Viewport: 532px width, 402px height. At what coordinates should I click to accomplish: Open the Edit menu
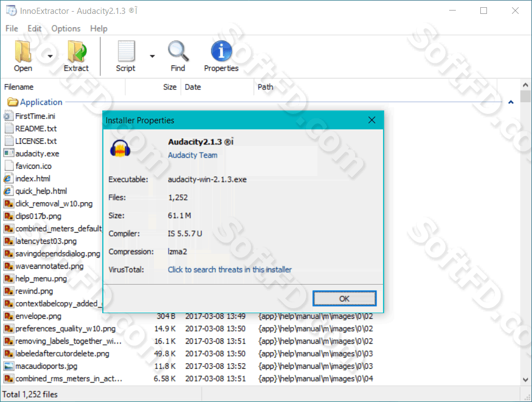(x=34, y=28)
